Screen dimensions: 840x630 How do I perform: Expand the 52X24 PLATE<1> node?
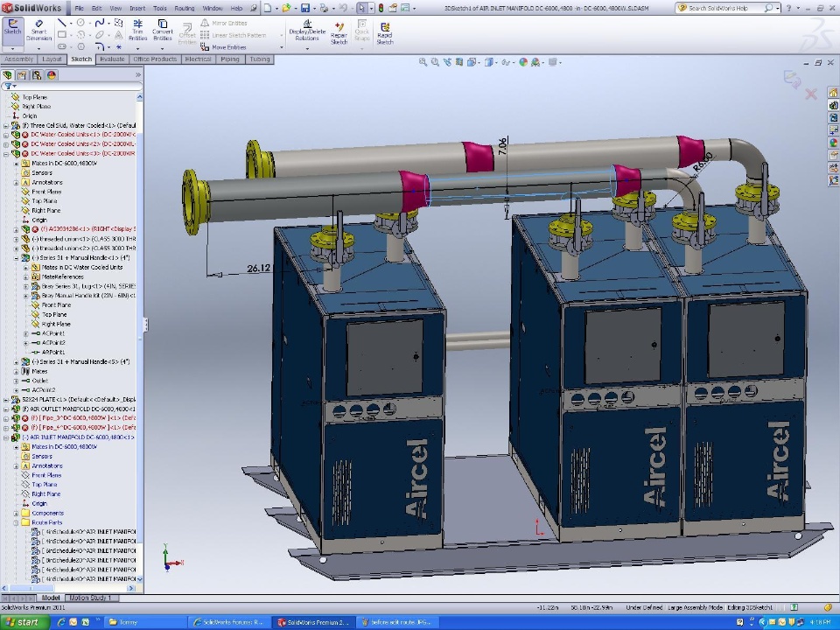coord(6,399)
